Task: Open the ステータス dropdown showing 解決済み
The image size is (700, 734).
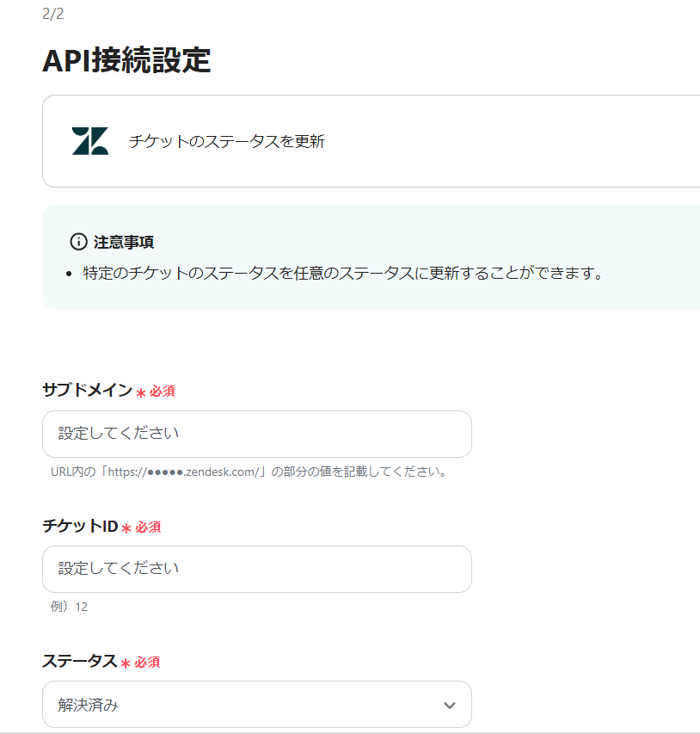Action: (256, 705)
